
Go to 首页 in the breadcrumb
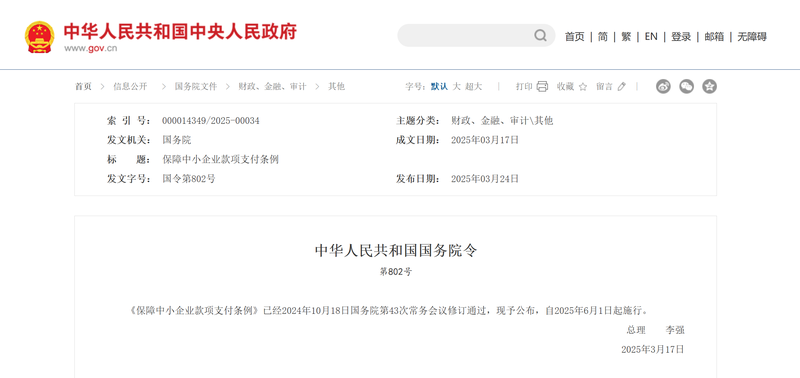pyautogui.click(x=83, y=87)
